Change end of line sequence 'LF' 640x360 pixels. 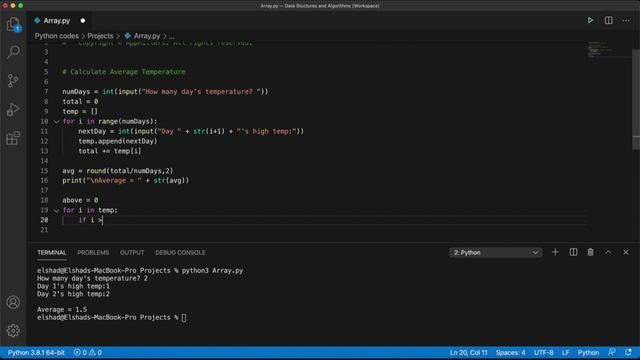point(565,353)
